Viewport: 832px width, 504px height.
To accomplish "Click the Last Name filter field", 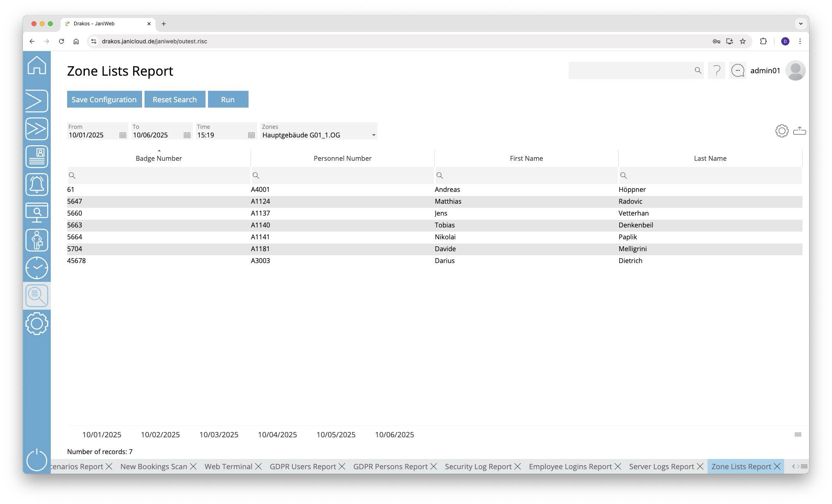I will click(712, 175).
